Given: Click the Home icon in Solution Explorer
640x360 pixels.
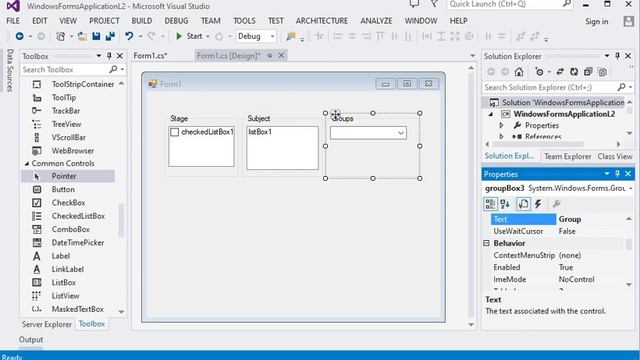Looking at the screenshot, I should pos(519,72).
